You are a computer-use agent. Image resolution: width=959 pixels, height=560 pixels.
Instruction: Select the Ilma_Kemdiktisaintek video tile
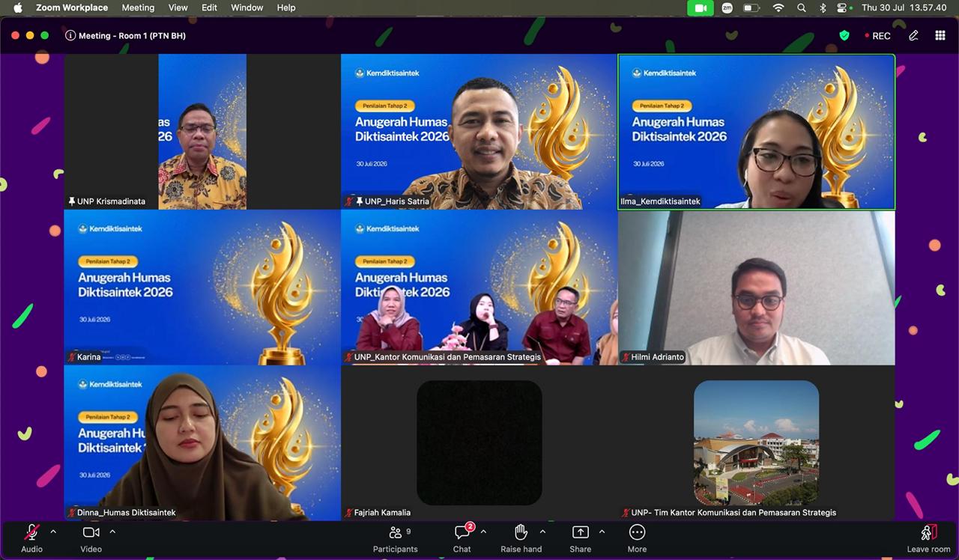[757, 131]
